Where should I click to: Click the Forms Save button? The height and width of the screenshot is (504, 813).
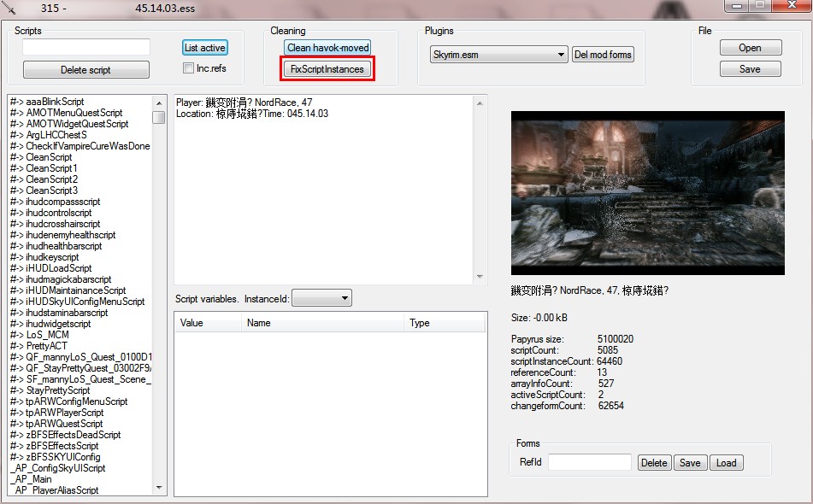pos(690,462)
